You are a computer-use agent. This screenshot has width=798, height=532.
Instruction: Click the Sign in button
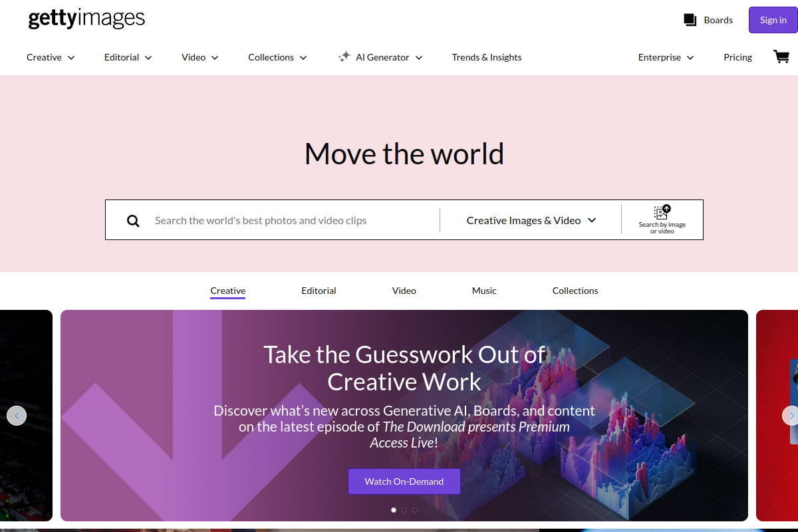click(773, 20)
